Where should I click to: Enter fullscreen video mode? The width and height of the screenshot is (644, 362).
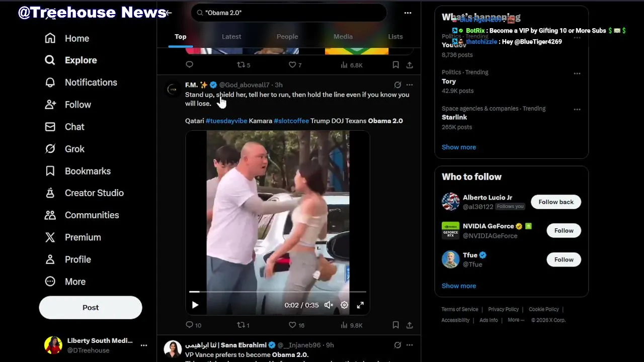[360, 305]
